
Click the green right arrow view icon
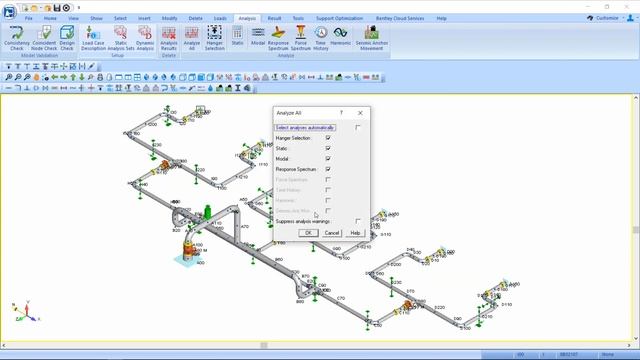64,77
